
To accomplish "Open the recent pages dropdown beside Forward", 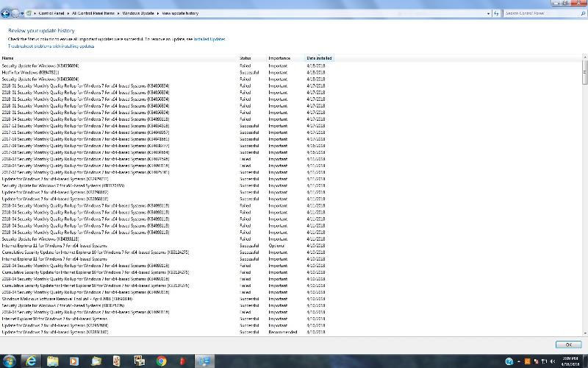I will 22,13.
